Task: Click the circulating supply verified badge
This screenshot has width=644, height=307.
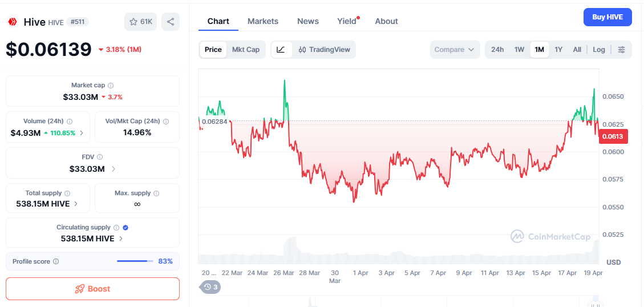Action: tap(125, 227)
